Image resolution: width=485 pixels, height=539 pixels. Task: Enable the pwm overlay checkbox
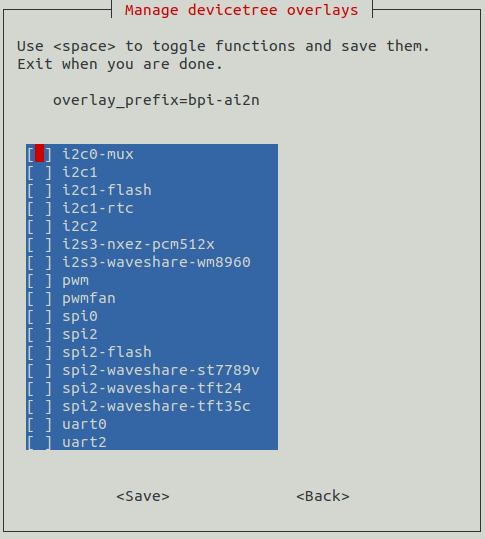coord(40,280)
